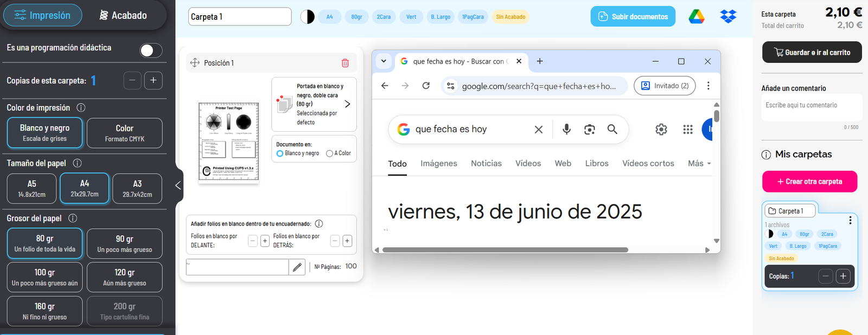Screen dimensions: 868x335
Task: Open the Imágenes search tab
Action: 438,163
